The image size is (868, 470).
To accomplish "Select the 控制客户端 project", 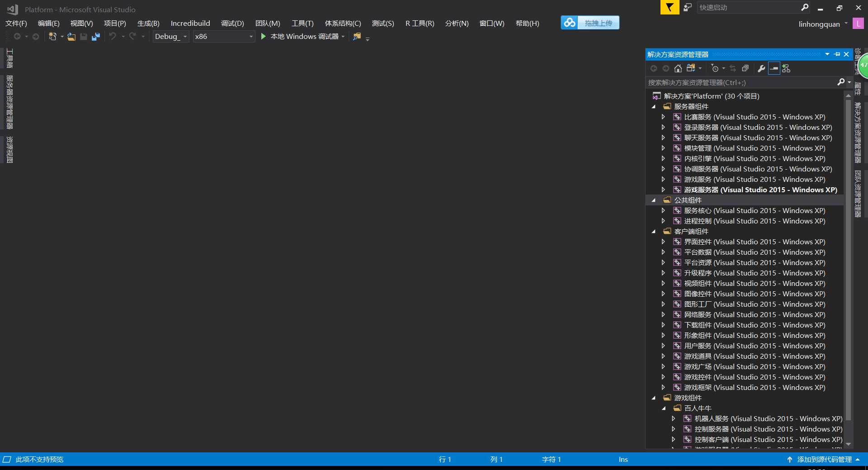I will click(x=768, y=439).
